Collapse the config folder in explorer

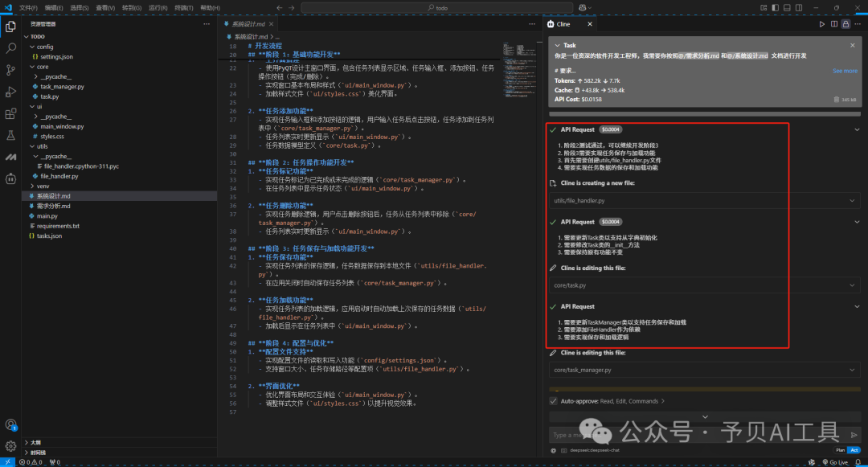32,47
